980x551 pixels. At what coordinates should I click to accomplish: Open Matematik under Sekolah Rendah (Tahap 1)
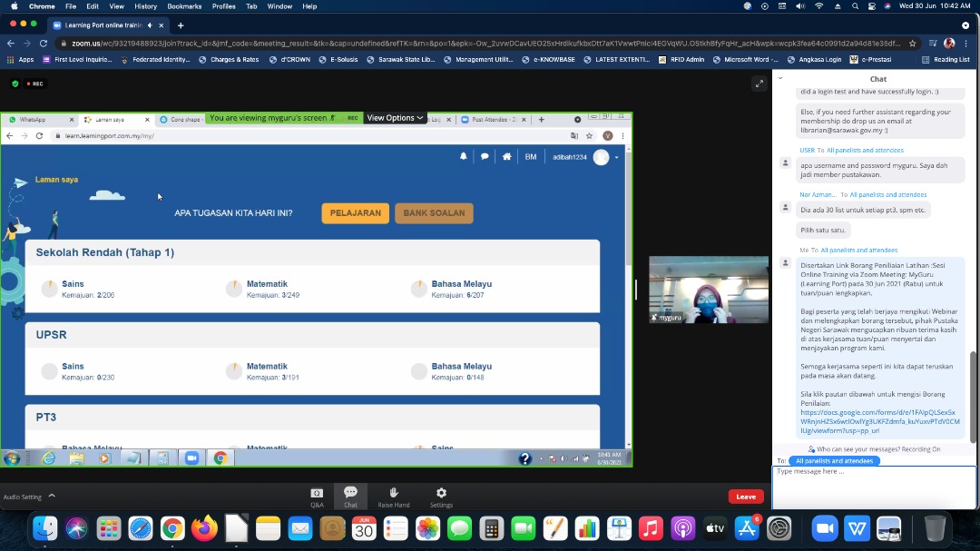pyautogui.click(x=267, y=284)
